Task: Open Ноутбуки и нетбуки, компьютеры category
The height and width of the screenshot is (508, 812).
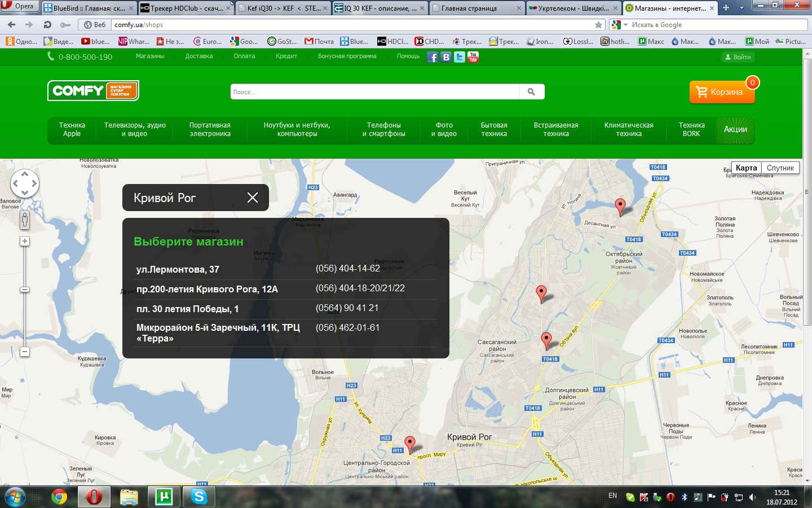Action: click(x=297, y=130)
